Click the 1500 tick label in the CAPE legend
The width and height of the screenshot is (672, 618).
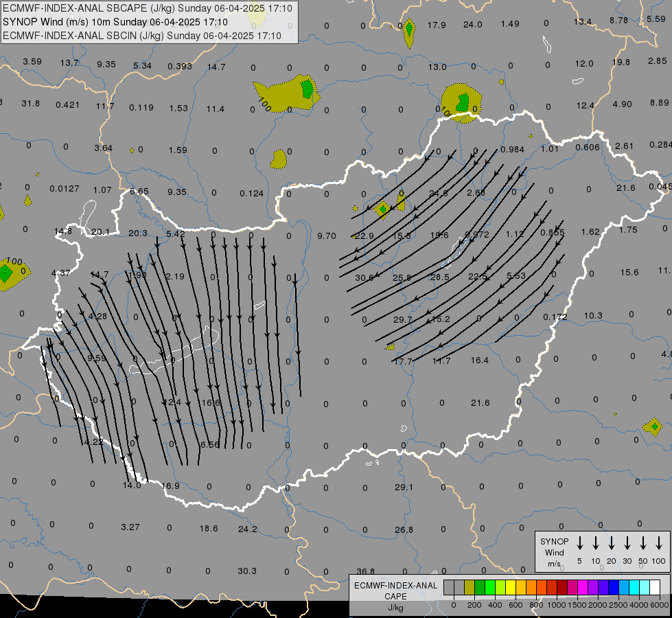point(577,605)
